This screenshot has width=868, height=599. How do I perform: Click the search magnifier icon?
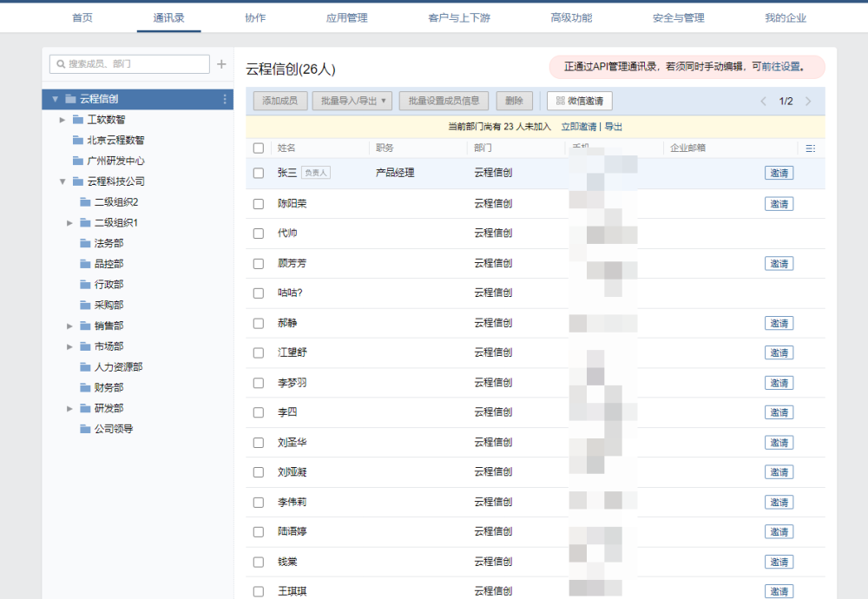[61, 64]
